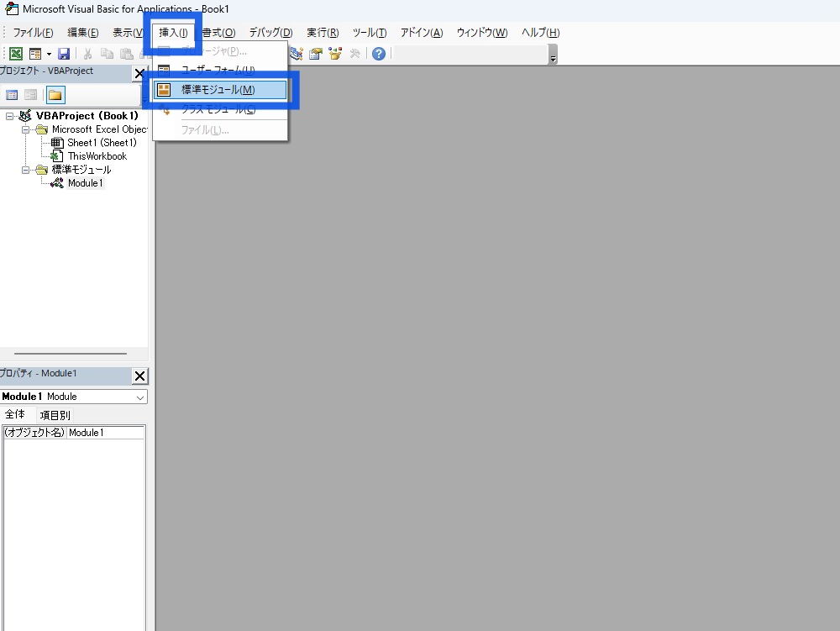Click View Code icon in Project panel
Viewport: 840px width, 631px height.
pos(13,95)
